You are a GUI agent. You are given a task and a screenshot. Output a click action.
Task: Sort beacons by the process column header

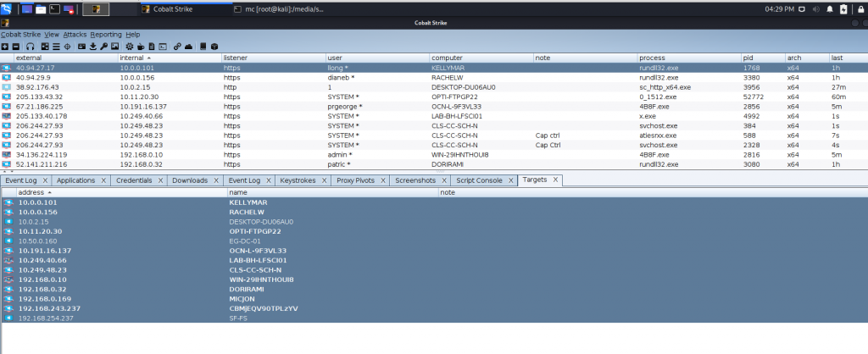(x=689, y=58)
